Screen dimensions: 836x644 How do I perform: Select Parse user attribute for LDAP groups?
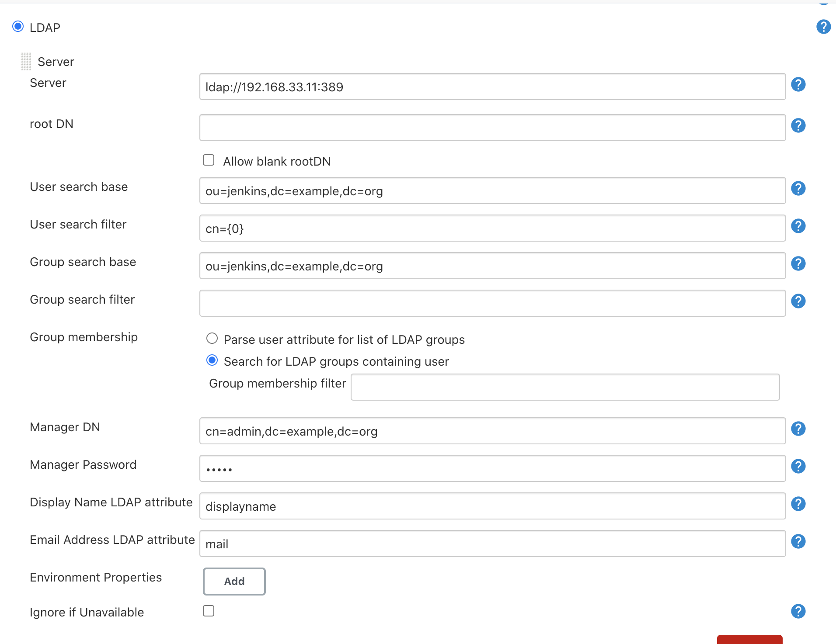pos(212,339)
